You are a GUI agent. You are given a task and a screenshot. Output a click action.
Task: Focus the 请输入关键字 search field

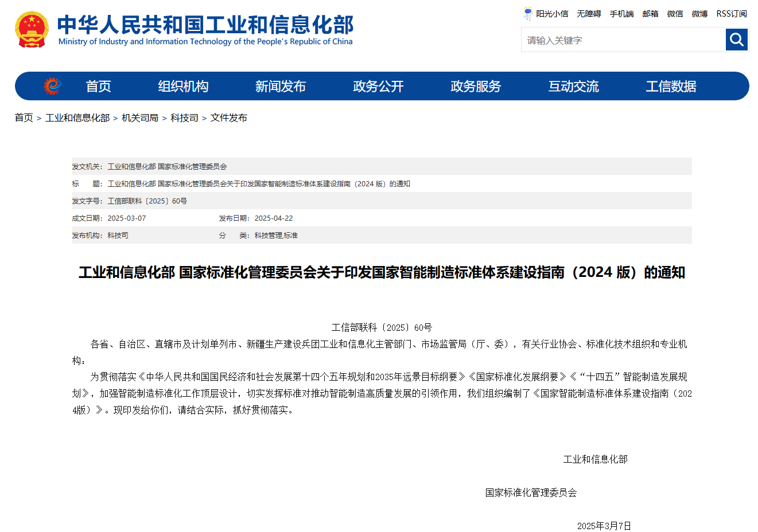pyautogui.click(x=623, y=40)
